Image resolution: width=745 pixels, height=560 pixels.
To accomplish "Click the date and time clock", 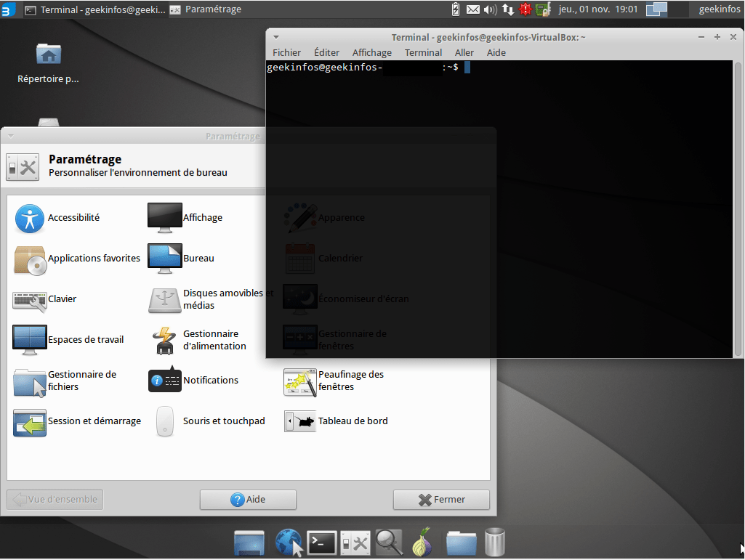I will tap(598, 9).
